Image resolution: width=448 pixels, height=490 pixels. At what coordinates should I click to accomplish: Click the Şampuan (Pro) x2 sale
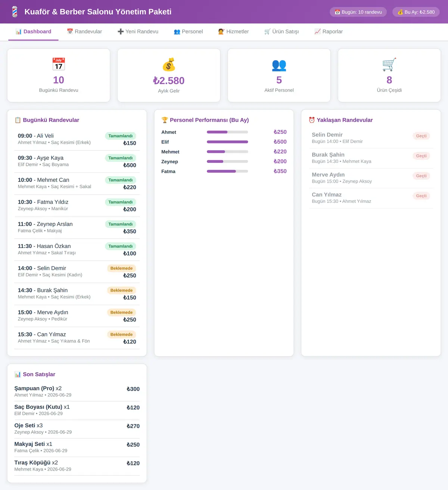tap(77, 392)
